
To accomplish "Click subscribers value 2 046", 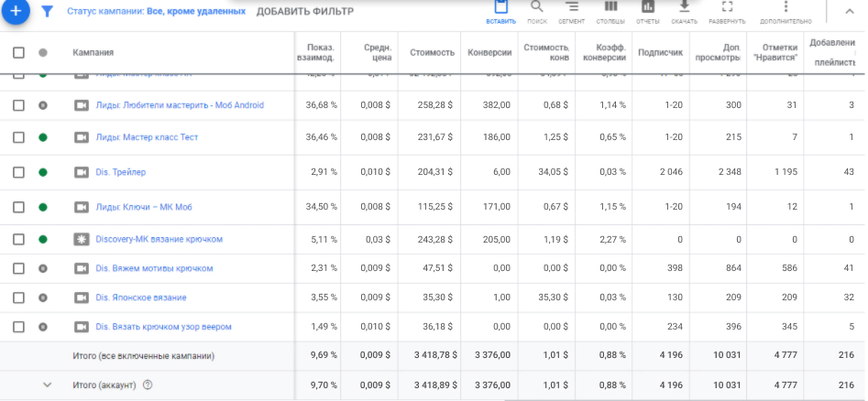I will (x=671, y=172).
